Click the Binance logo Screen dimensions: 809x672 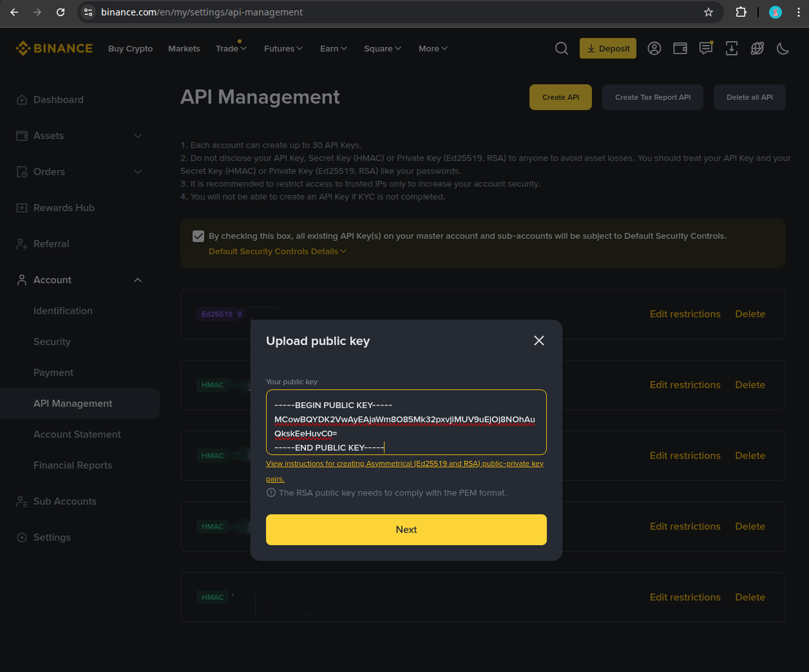pyautogui.click(x=54, y=48)
